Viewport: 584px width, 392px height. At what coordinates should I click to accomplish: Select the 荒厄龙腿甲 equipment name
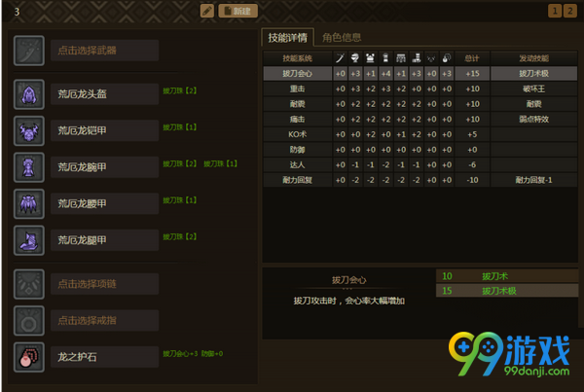[105, 240]
